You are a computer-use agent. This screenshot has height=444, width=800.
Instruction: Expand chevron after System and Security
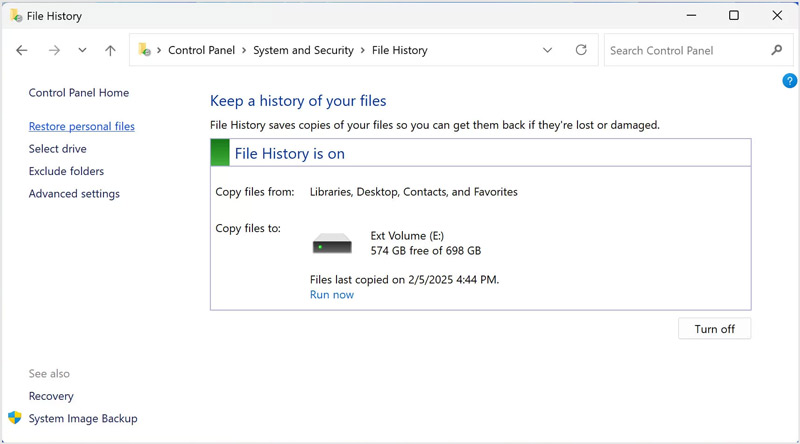pyautogui.click(x=363, y=50)
